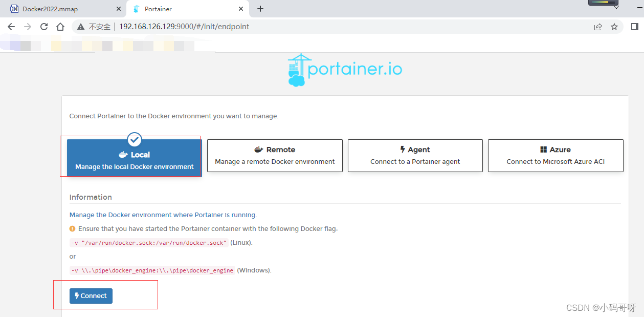Click the 'Connect Portainer to the Docker environment' text
This screenshot has height=317, width=644.
pos(174,116)
